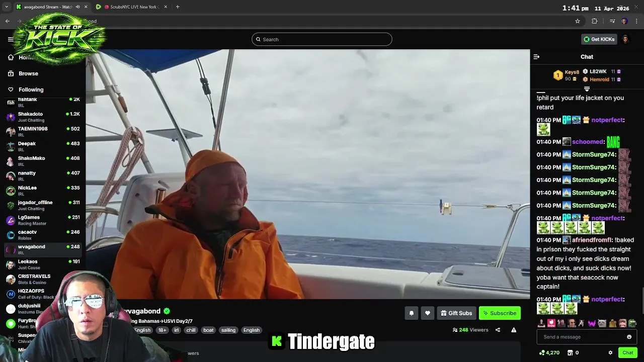This screenshot has width=644, height=362.
Task: Mute the wvagabond Stream tab audio
Action: click(x=77, y=7)
